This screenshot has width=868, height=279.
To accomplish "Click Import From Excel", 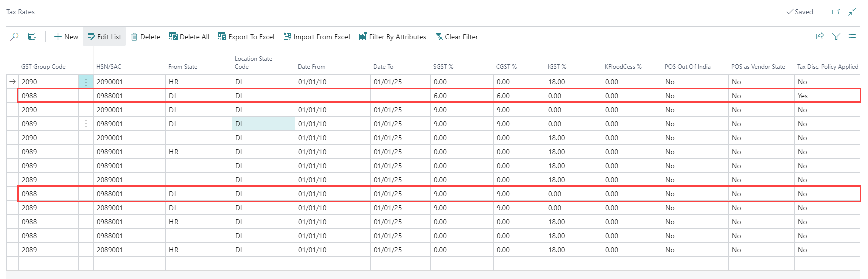I will point(316,37).
